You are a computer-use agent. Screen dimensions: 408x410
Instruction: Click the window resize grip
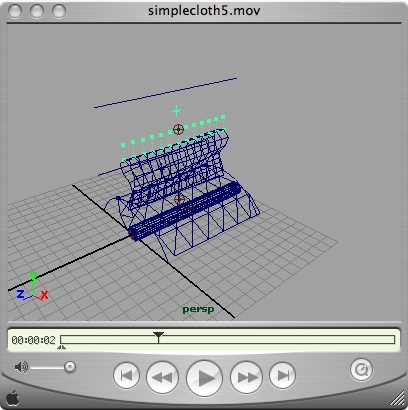[396, 399]
